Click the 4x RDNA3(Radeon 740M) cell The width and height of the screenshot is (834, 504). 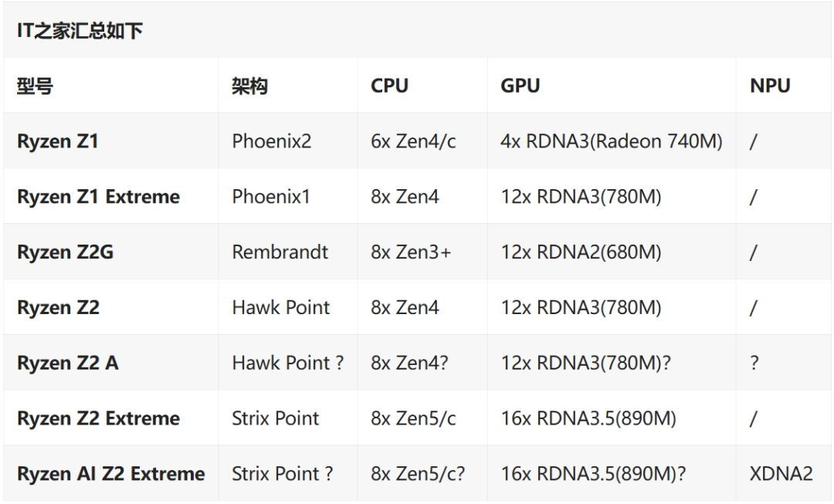click(x=612, y=141)
